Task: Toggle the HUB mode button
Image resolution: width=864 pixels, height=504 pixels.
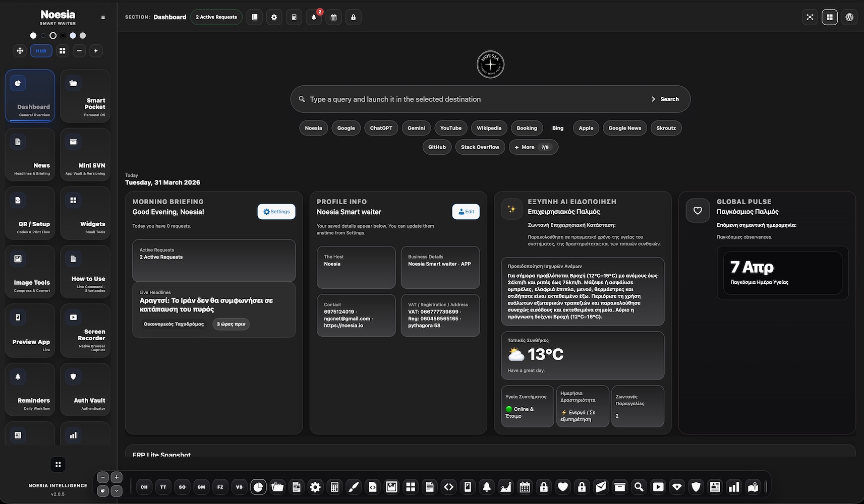Action: click(x=41, y=51)
